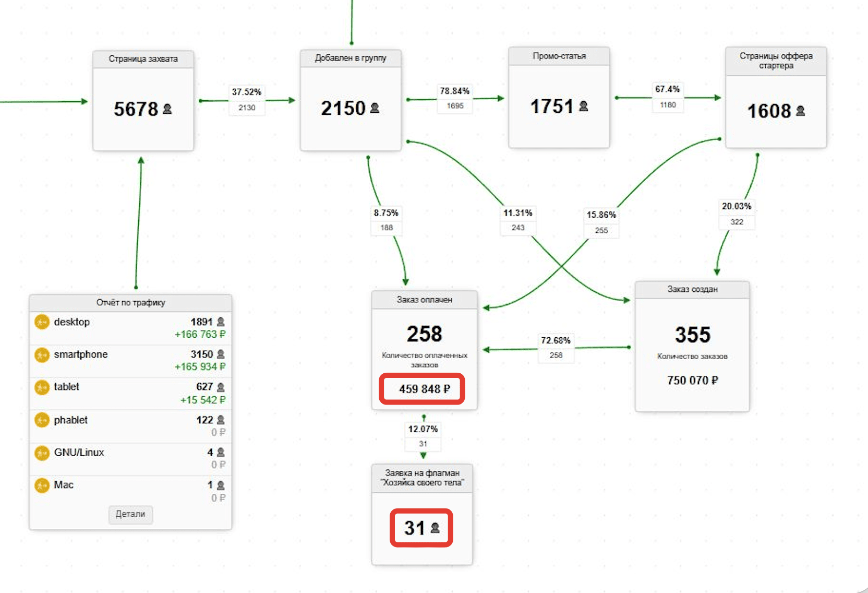Click the user icon beside 2150
Image resolution: width=868 pixels, height=593 pixels.
(375, 108)
